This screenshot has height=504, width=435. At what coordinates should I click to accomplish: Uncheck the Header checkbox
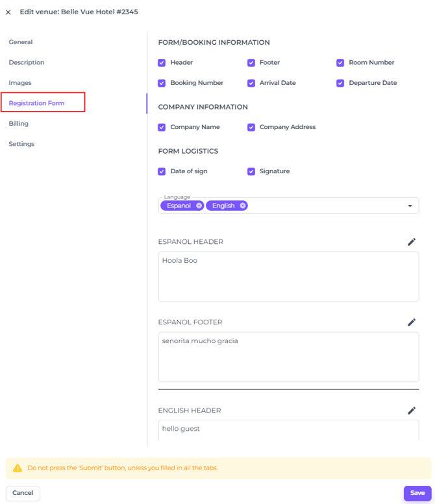[162, 63]
